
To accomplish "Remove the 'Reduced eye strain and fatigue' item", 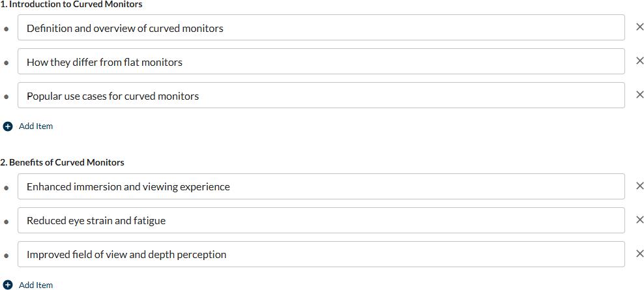I will [x=639, y=220].
